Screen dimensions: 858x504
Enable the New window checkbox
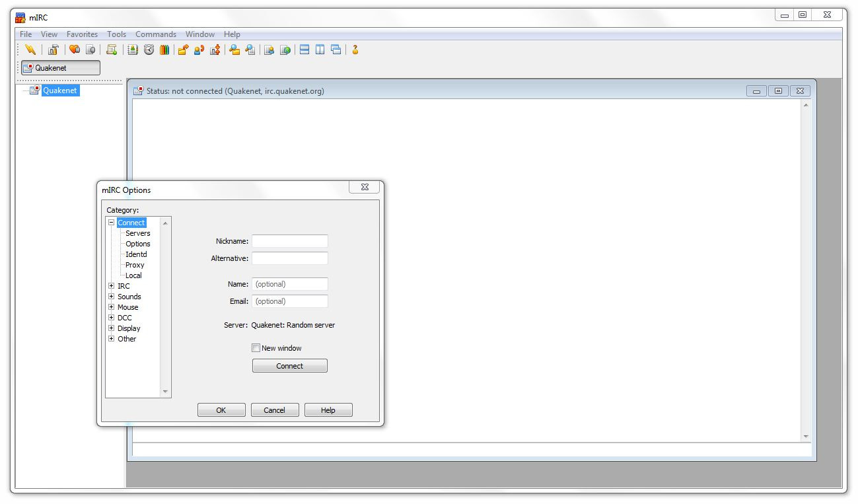256,348
